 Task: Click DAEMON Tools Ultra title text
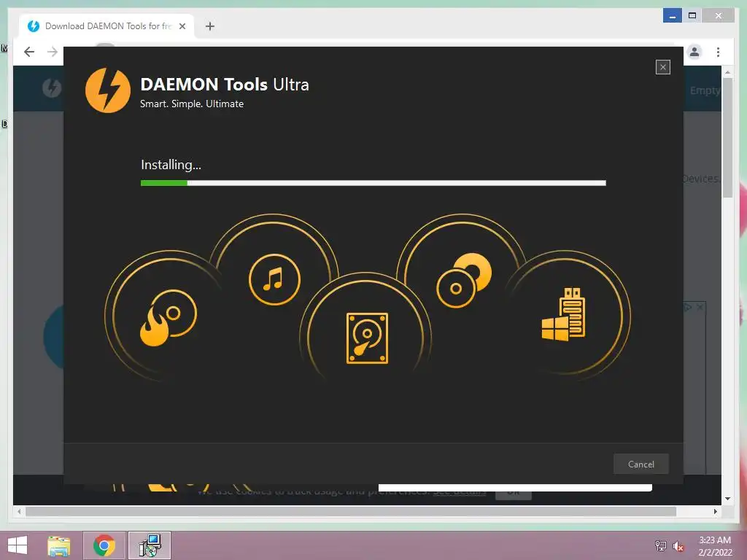(225, 85)
